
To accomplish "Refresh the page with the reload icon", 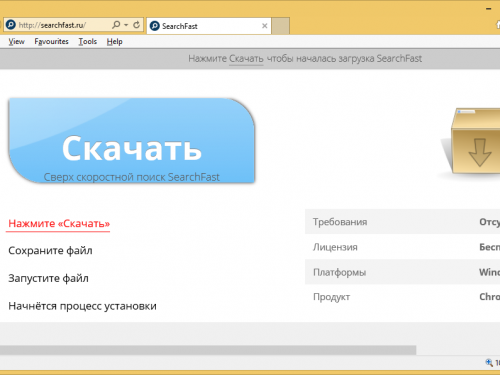I will (136, 25).
